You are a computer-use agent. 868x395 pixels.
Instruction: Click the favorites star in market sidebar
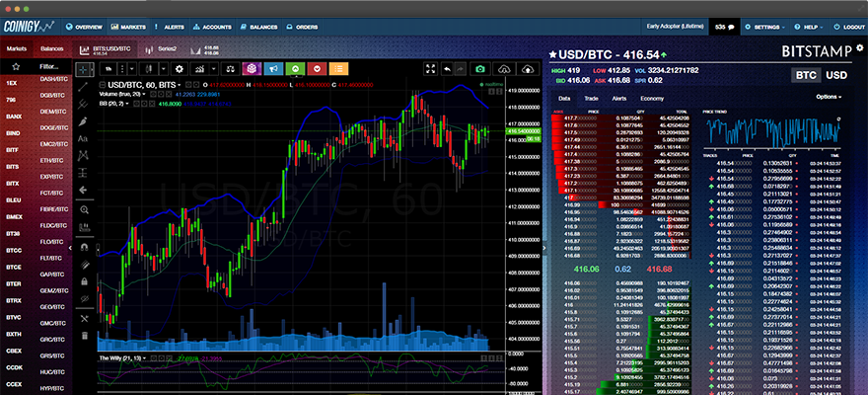click(x=16, y=66)
